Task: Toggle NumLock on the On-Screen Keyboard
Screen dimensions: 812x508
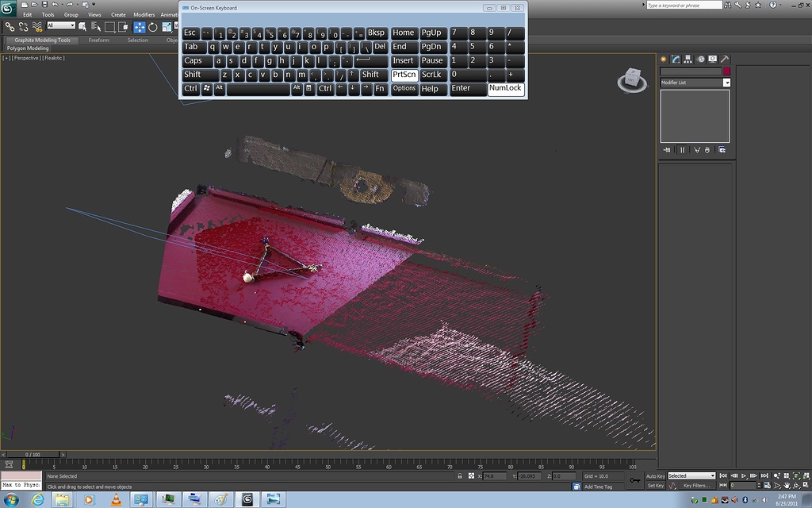Action: click(x=505, y=89)
